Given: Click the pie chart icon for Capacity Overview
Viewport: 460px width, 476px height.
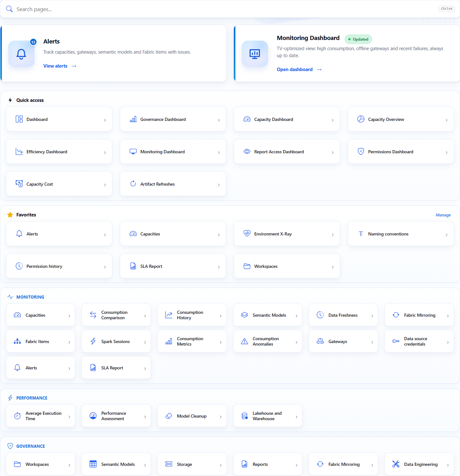Looking at the screenshot, I should click(x=361, y=119).
